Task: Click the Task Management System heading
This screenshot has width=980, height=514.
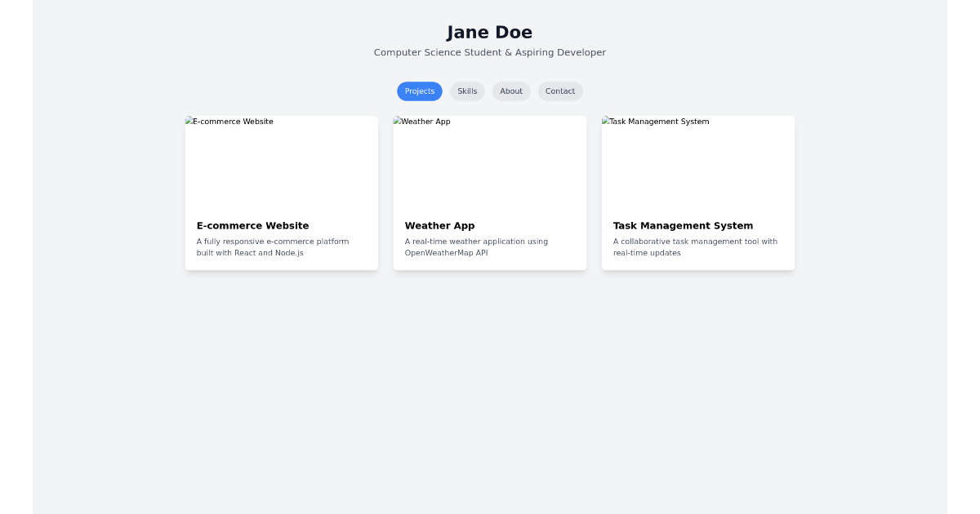Action: pyautogui.click(x=683, y=226)
